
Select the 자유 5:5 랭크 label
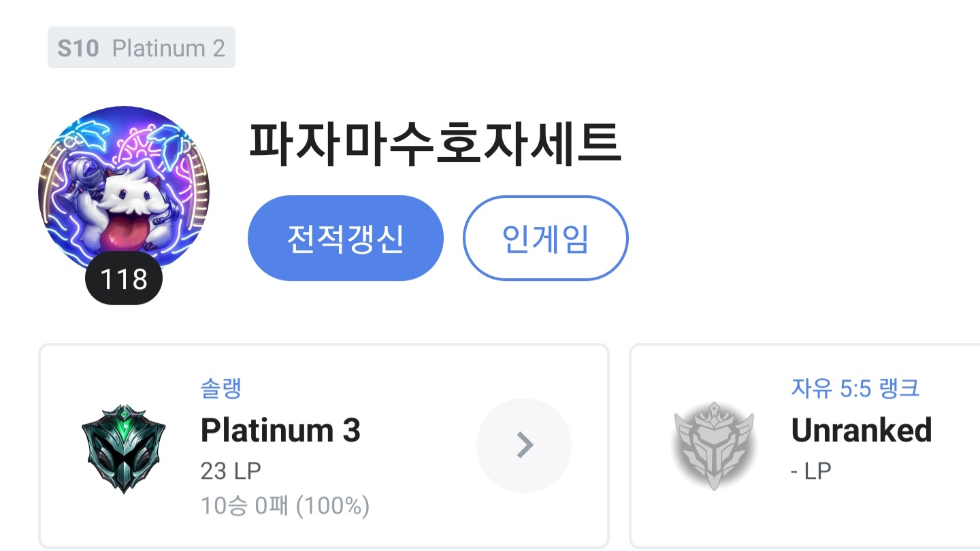[855, 388]
